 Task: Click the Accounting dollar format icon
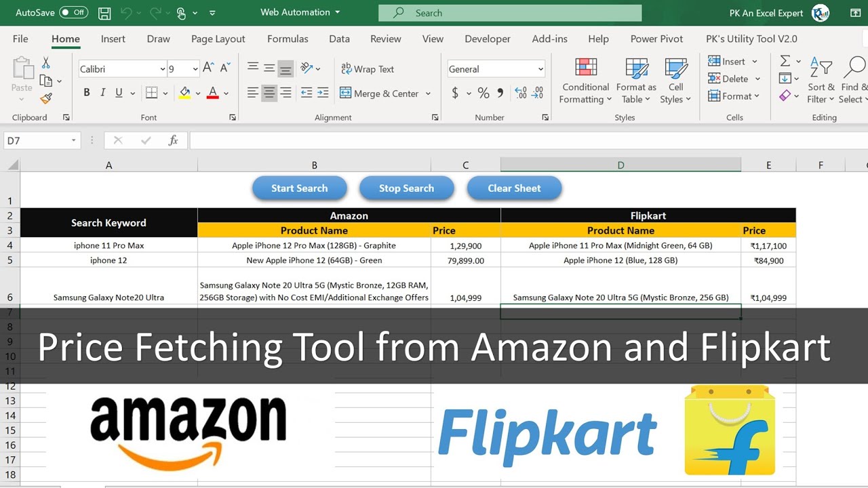pos(454,93)
